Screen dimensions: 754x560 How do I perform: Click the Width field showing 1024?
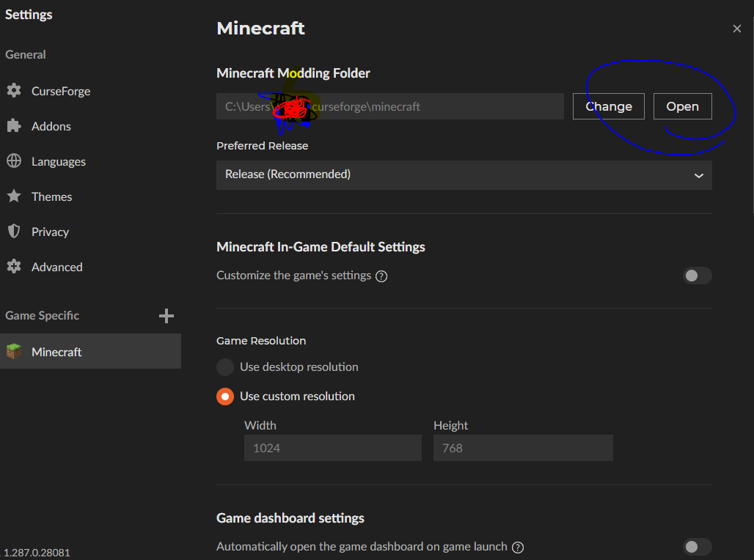(333, 448)
